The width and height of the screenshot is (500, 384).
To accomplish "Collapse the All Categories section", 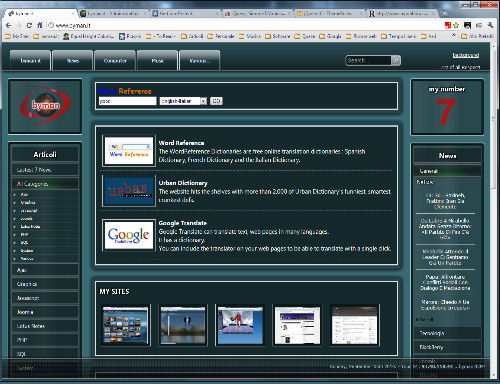I will [45, 184].
